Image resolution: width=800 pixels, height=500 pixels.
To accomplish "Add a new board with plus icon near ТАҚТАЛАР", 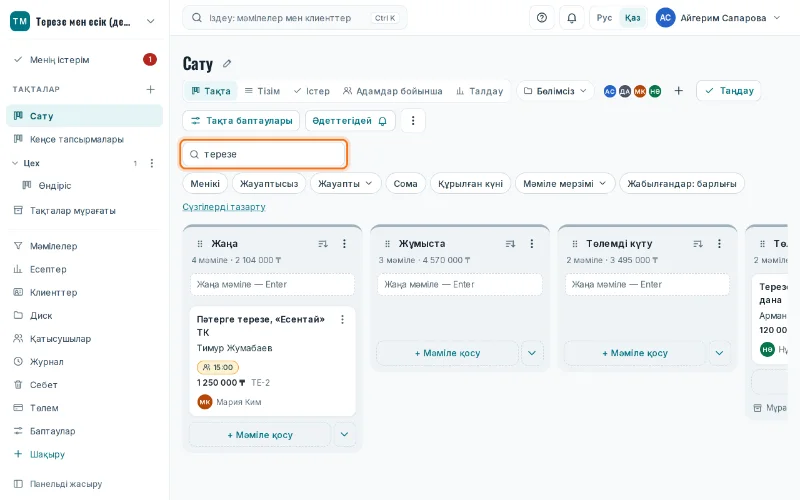I will (x=151, y=89).
